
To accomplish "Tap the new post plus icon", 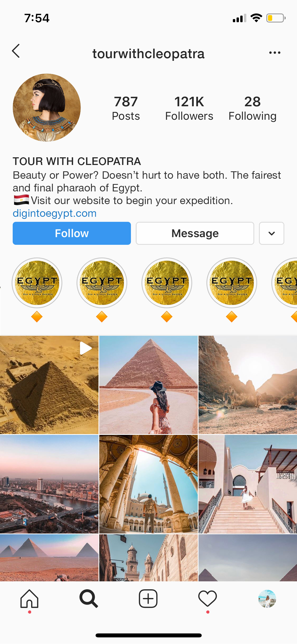I will 148,599.
